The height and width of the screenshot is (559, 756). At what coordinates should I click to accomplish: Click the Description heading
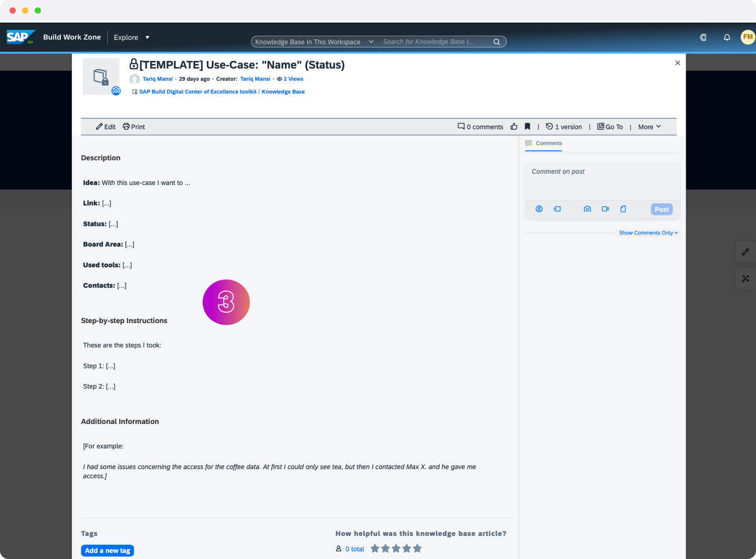tap(101, 158)
